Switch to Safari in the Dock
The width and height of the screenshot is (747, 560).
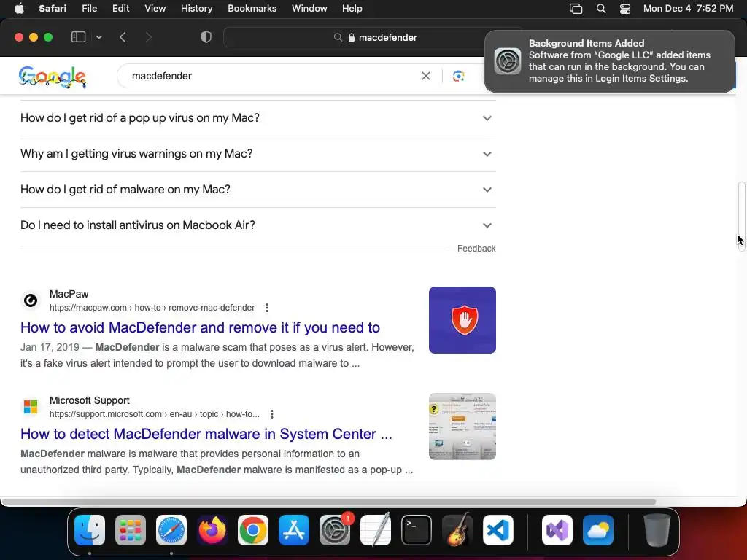(171, 530)
